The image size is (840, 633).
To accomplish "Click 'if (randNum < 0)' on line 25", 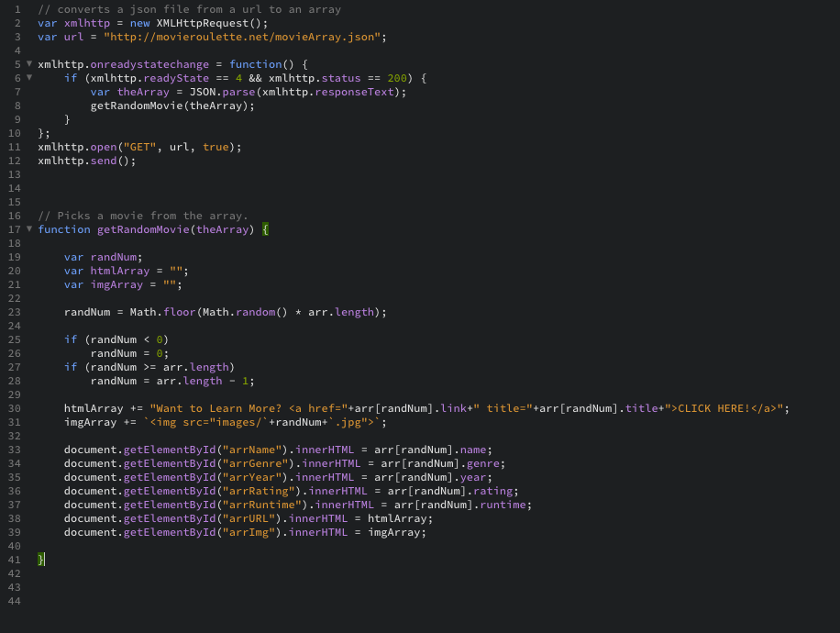I will click(116, 339).
